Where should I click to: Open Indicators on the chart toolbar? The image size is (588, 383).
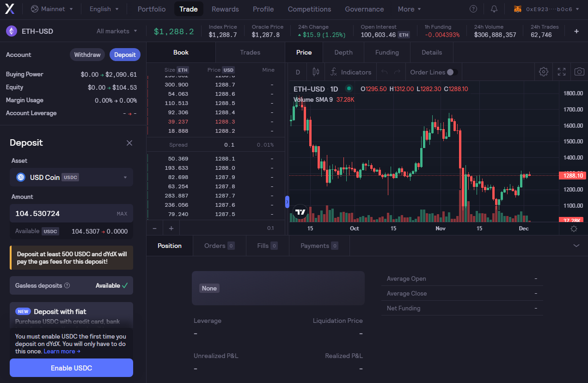click(x=351, y=72)
